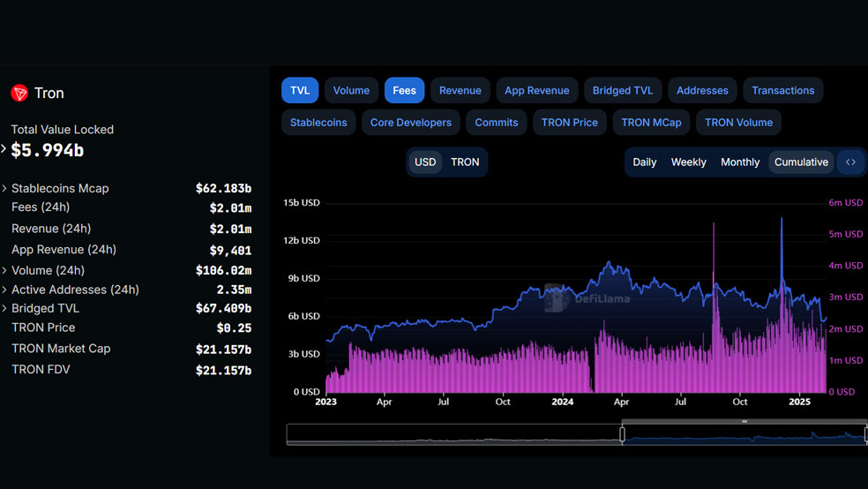Toggle the App Revenue chart metric
Screen dimensions: 868x489
[536, 90]
